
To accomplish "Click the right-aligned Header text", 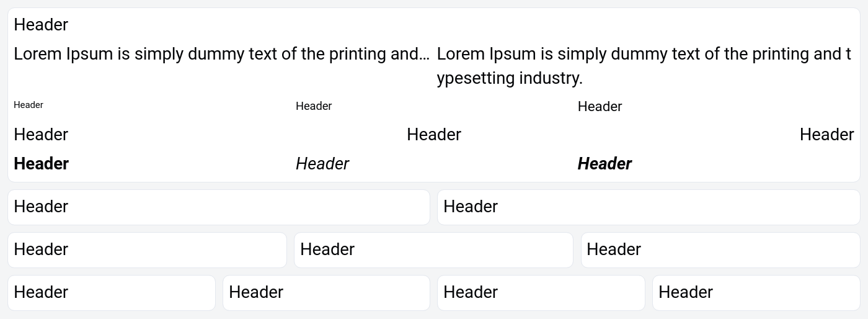I will pyautogui.click(x=826, y=135).
